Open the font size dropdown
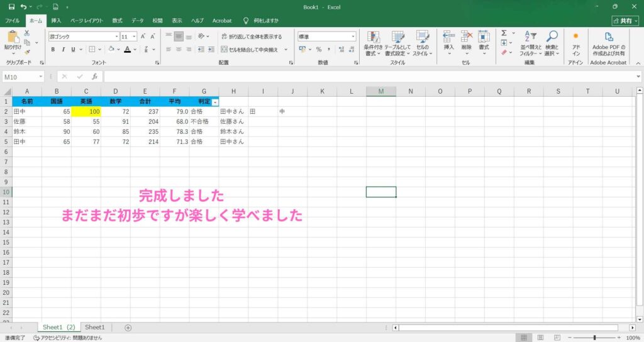 point(135,36)
